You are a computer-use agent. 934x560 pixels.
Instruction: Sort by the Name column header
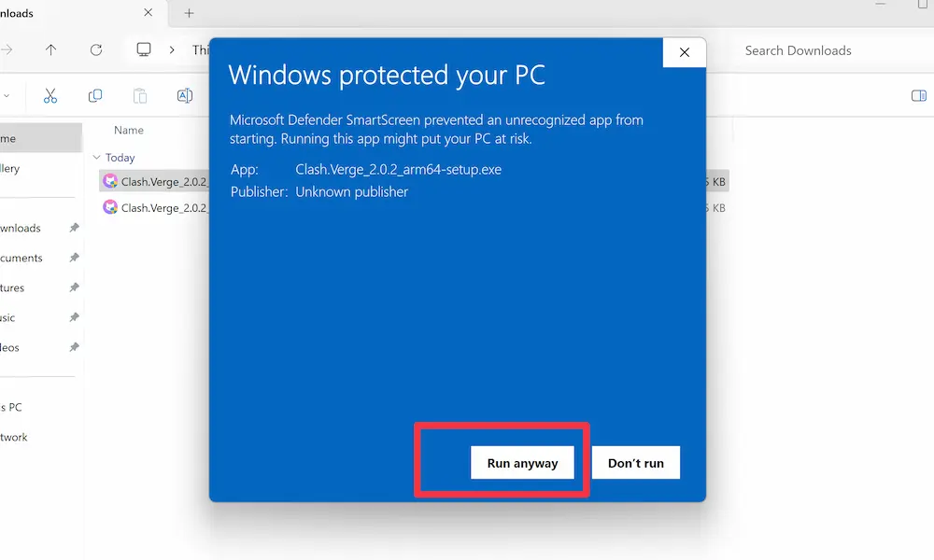[x=129, y=131]
